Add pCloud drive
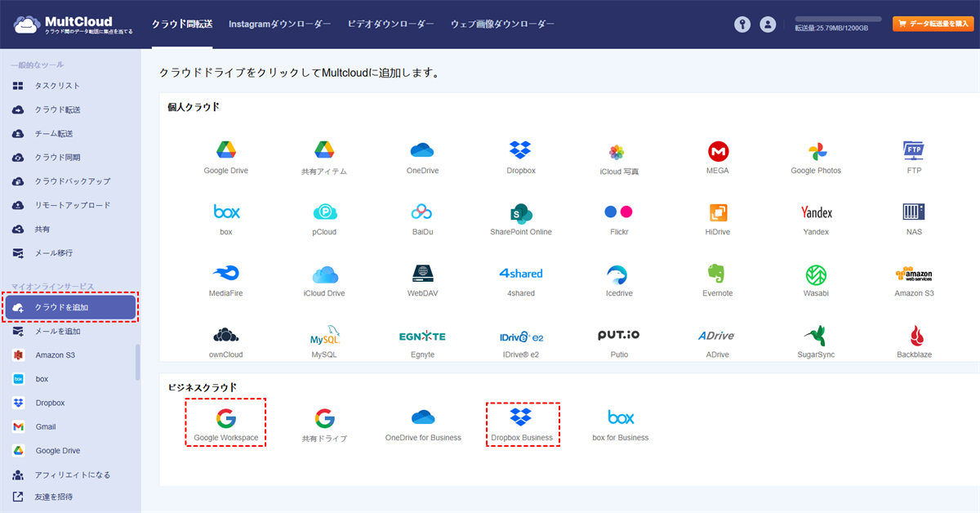 tap(325, 212)
